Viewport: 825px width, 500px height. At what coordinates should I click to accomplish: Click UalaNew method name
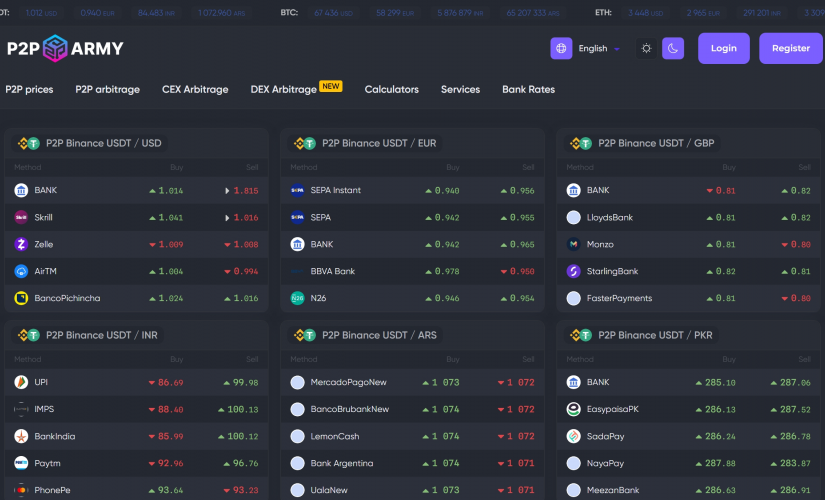[329, 490]
